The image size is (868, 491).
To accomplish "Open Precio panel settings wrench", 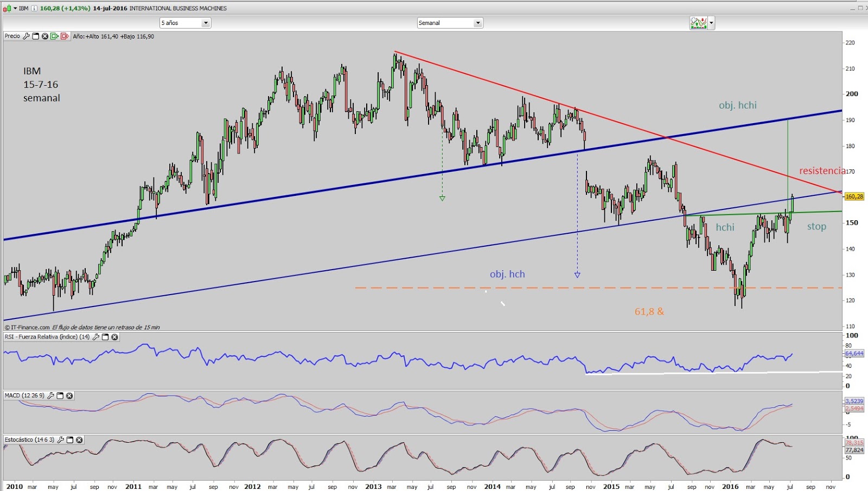I will (26, 36).
